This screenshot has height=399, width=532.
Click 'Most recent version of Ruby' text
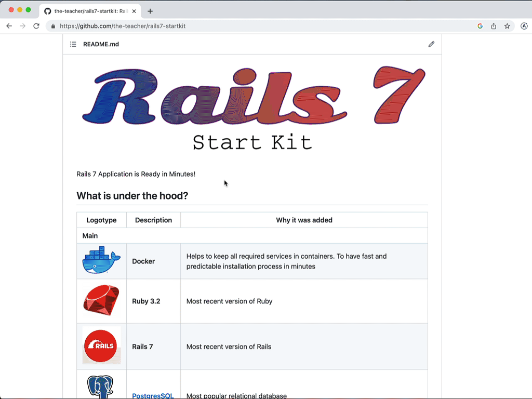pyautogui.click(x=229, y=301)
